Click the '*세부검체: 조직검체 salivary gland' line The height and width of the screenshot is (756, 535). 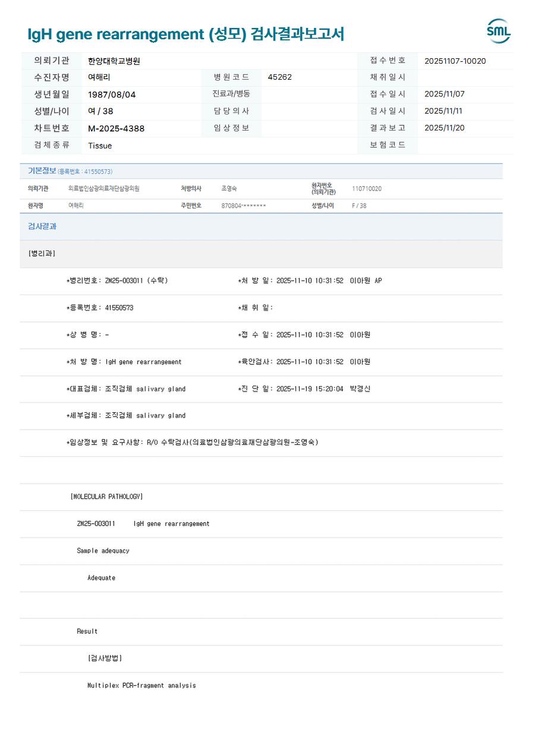pos(126,416)
